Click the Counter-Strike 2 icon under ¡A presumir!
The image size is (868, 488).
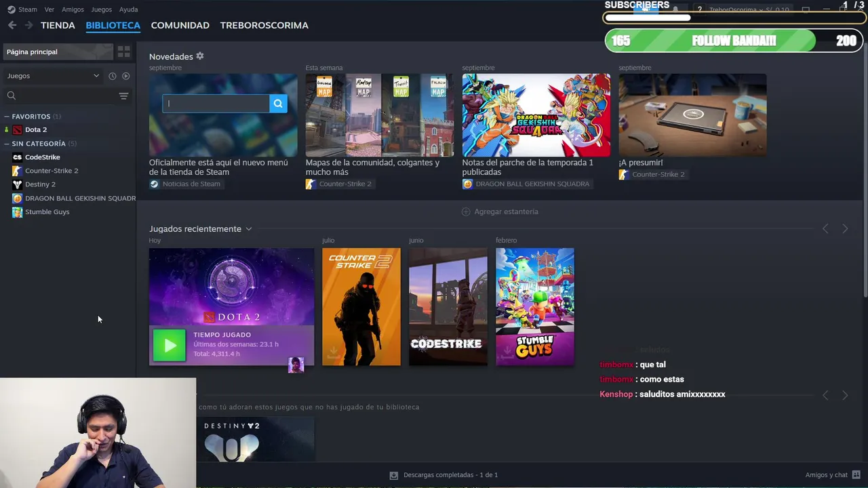click(623, 174)
